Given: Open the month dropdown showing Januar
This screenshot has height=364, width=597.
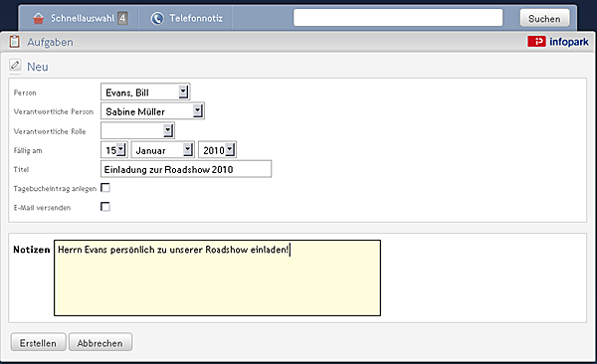Looking at the screenshot, I should (x=163, y=149).
